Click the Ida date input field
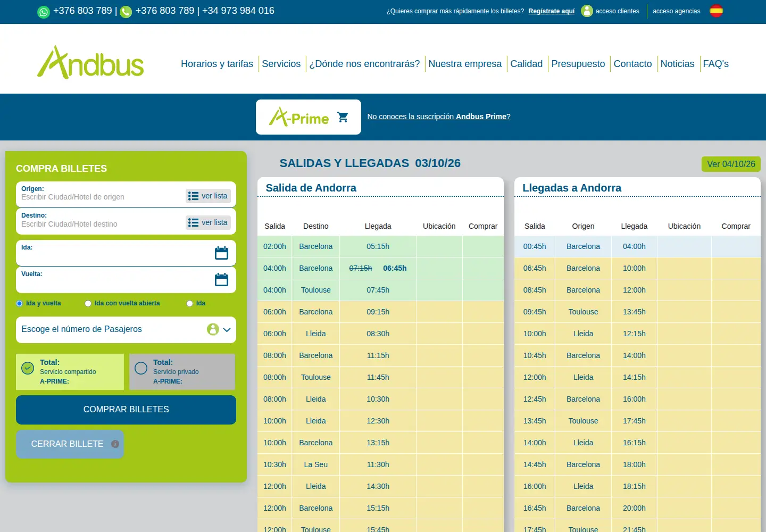Image resolution: width=766 pixels, height=532 pixels. [x=126, y=253]
